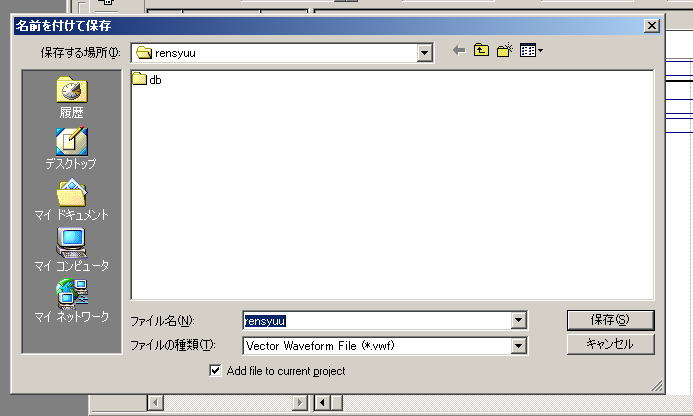This screenshot has width=693, height=416.
Task: Create a new folder
Action: [505, 50]
